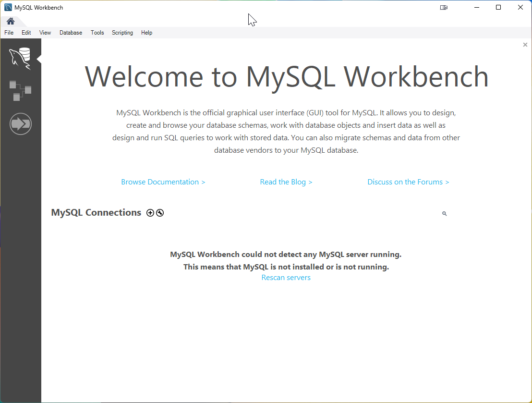The width and height of the screenshot is (532, 403).
Task: Open Browse Documentation link
Action: (163, 182)
